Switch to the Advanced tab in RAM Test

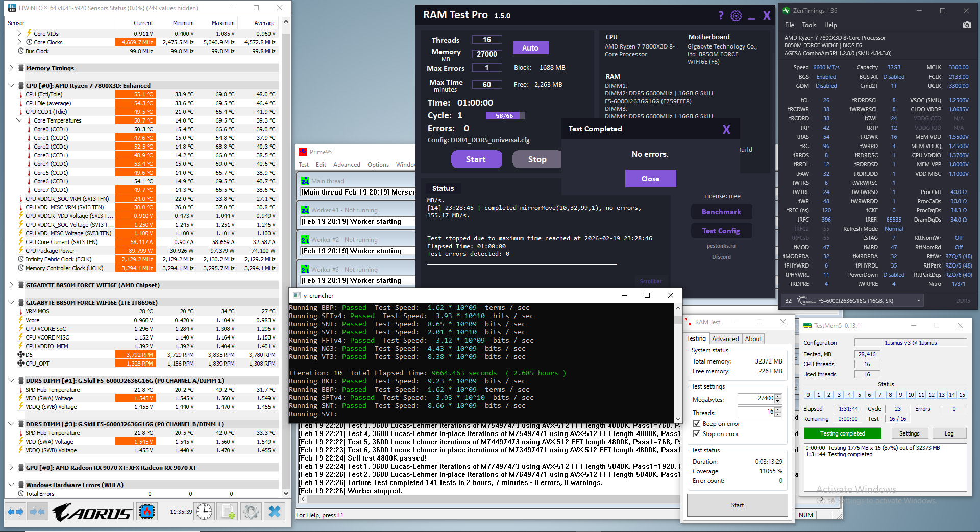725,338
